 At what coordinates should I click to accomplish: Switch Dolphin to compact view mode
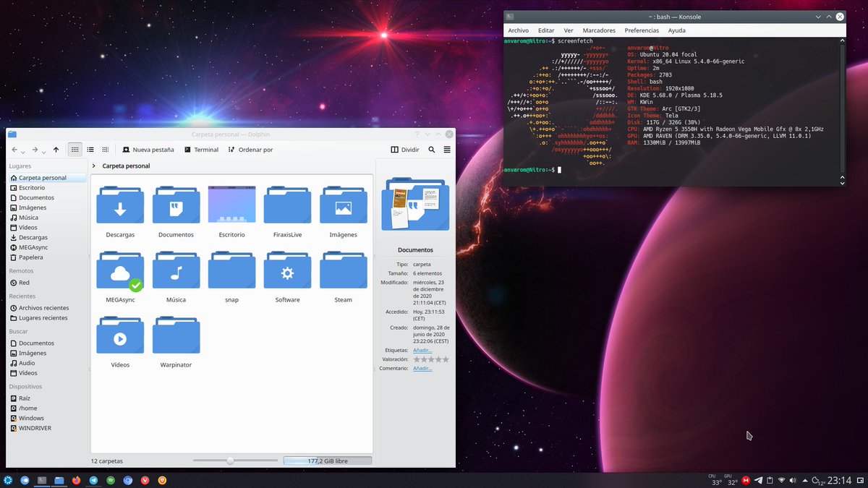(x=90, y=150)
